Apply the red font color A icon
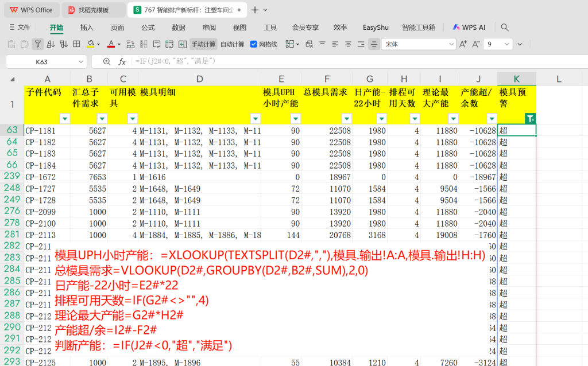 pos(111,44)
